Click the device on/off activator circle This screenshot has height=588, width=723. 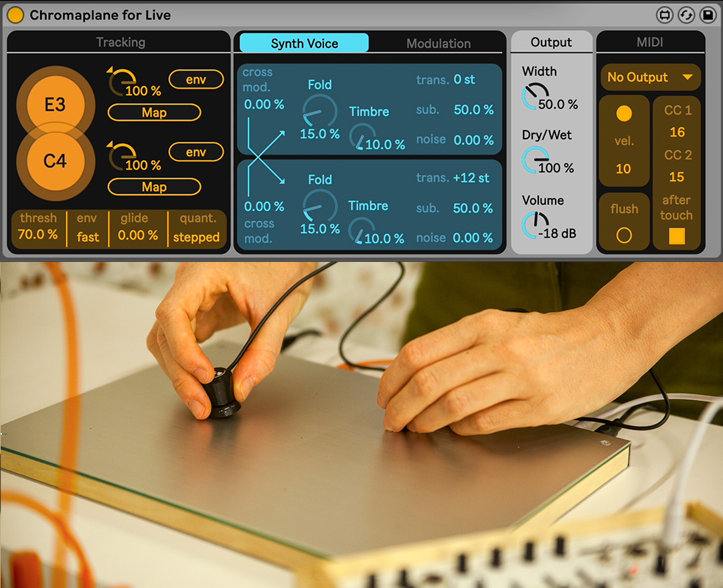point(15,15)
